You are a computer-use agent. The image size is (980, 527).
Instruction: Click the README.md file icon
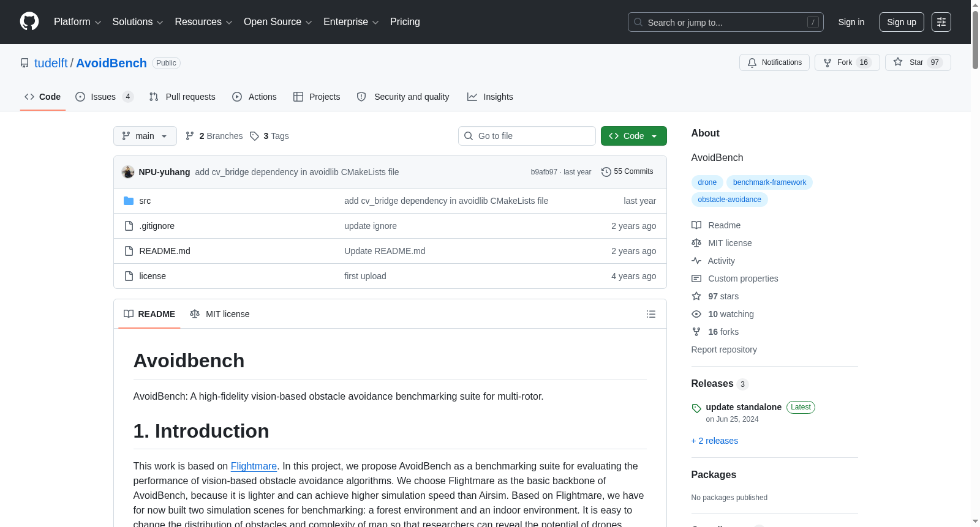pyautogui.click(x=129, y=251)
